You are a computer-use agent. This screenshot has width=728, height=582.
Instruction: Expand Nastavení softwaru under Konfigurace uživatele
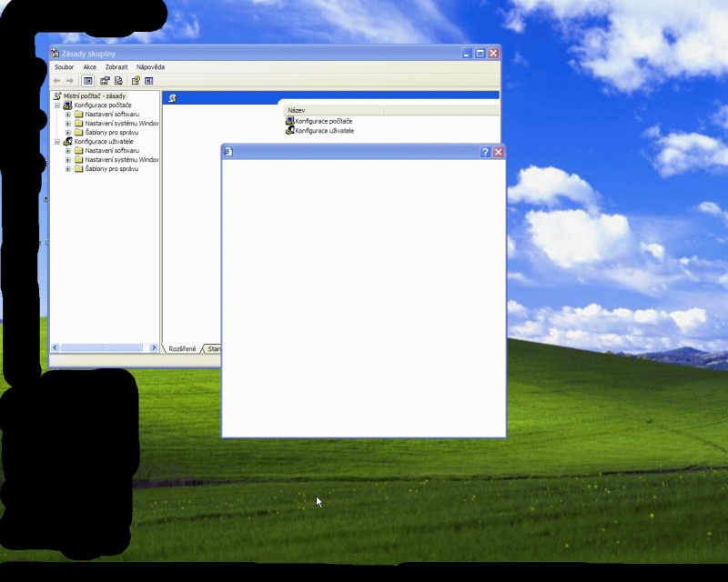[x=67, y=151]
